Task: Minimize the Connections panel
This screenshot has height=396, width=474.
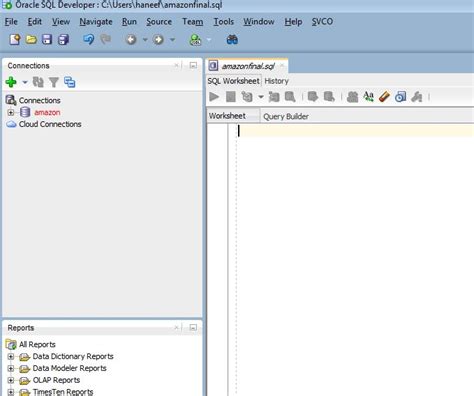Action: (193, 65)
